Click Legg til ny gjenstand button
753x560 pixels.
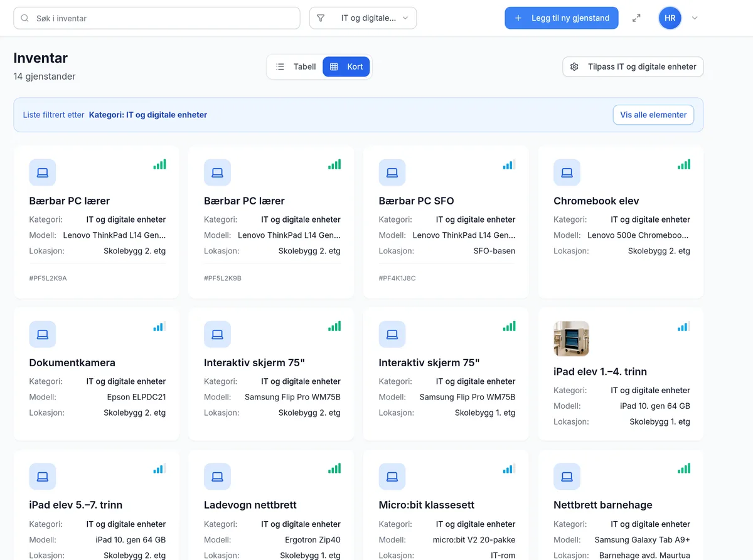point(562,18)
